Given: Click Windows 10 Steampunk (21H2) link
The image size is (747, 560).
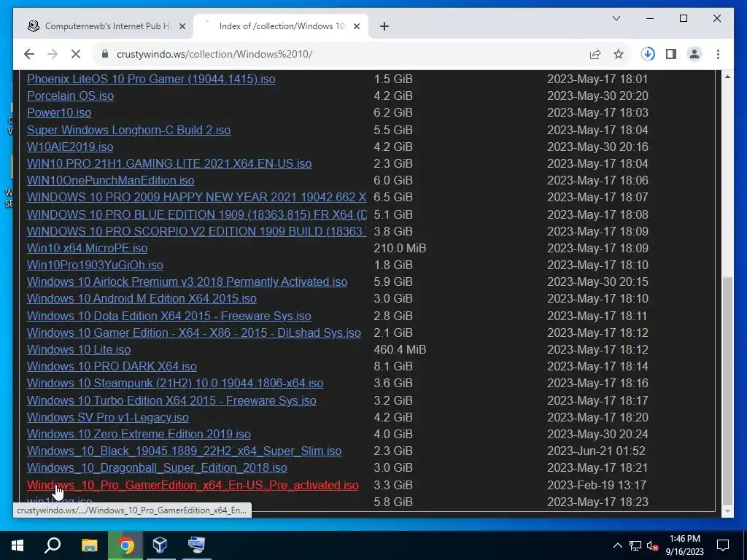Looking at the screenshot, I should click(175, 384).
